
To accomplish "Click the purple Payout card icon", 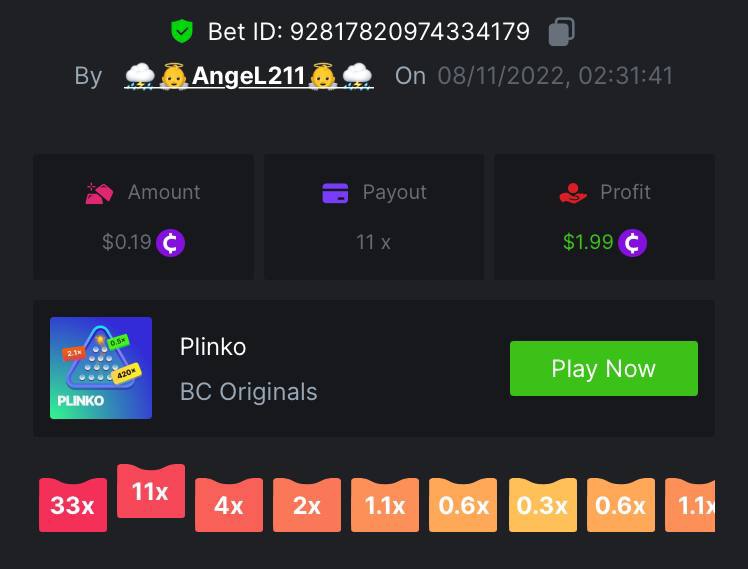I will [x=335, y=193].
